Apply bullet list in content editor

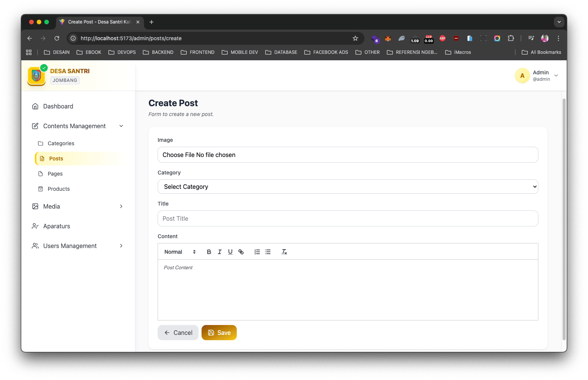268,252
